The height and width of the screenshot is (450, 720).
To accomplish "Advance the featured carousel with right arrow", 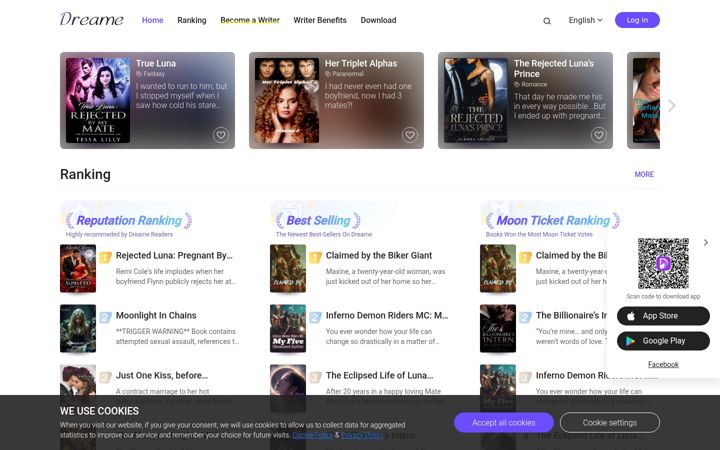I will point(672,106).
